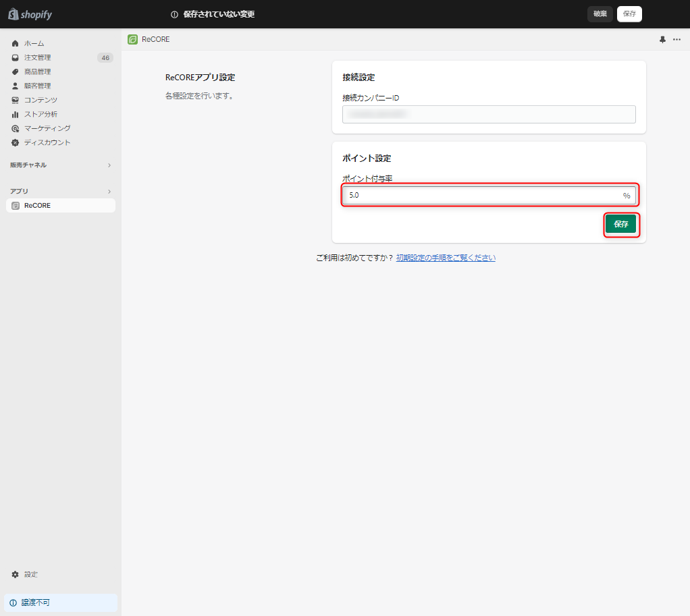Click the green 保存 button
690x616 pixels.
coord(620,224)
